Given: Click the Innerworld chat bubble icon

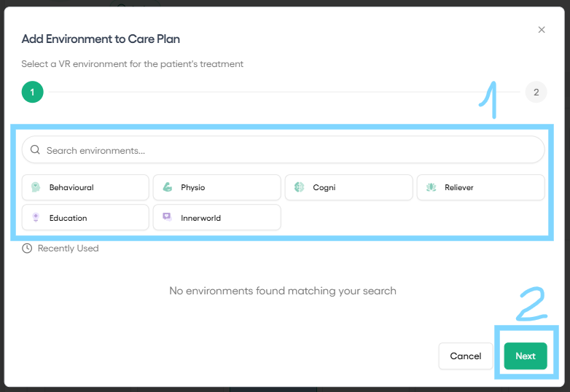Looking at the screenshot, I should tap(167, 217).
